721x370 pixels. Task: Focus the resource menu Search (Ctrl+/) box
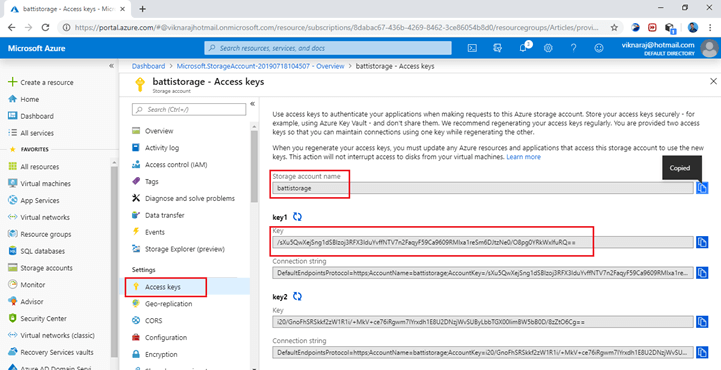pos(189,109)
